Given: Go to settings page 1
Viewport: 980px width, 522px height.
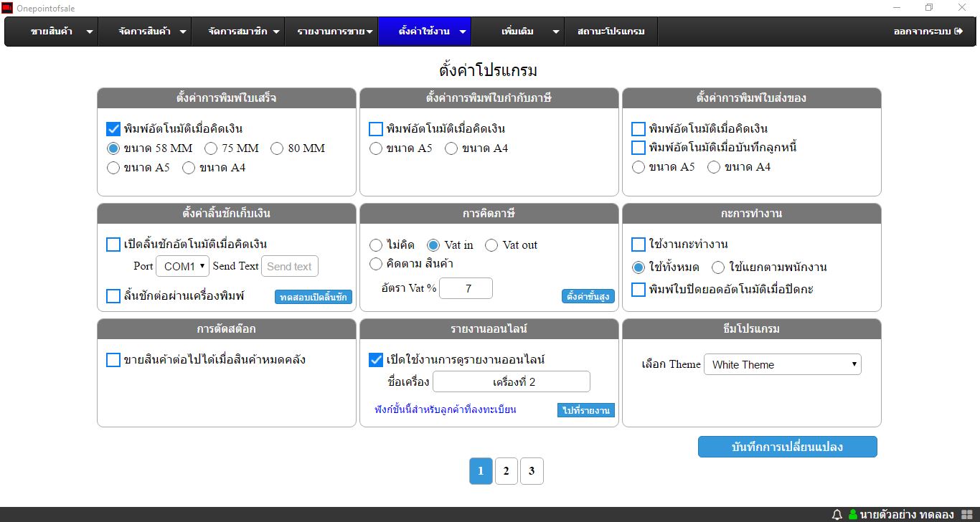Looking at the screenshot, I should 481,471.
